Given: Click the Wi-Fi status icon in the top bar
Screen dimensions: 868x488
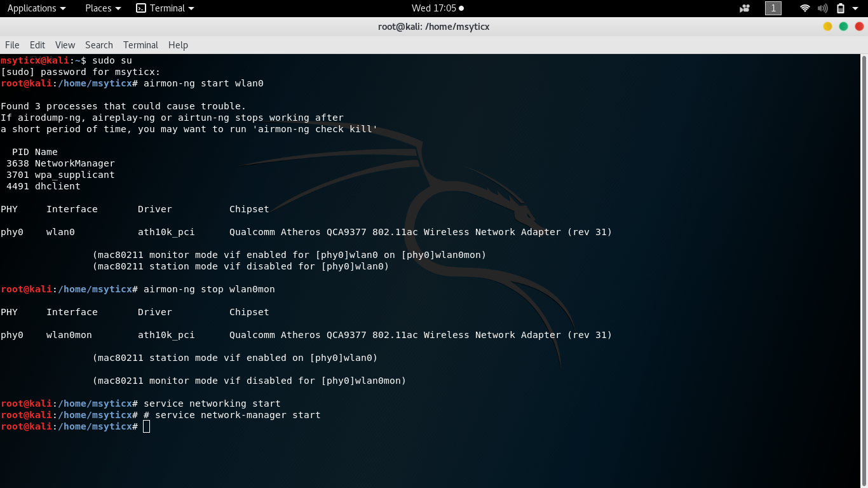Looking at the screenshot, I should [804, 8].
